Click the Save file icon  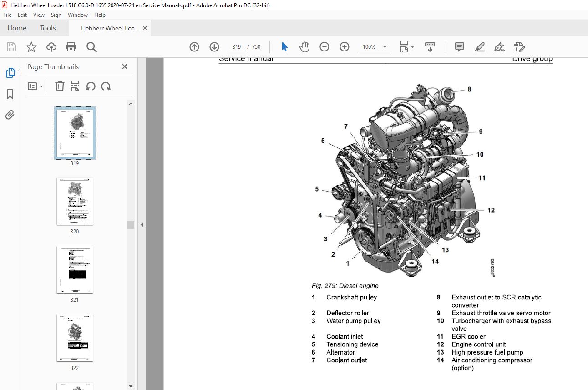click(11, 47)
